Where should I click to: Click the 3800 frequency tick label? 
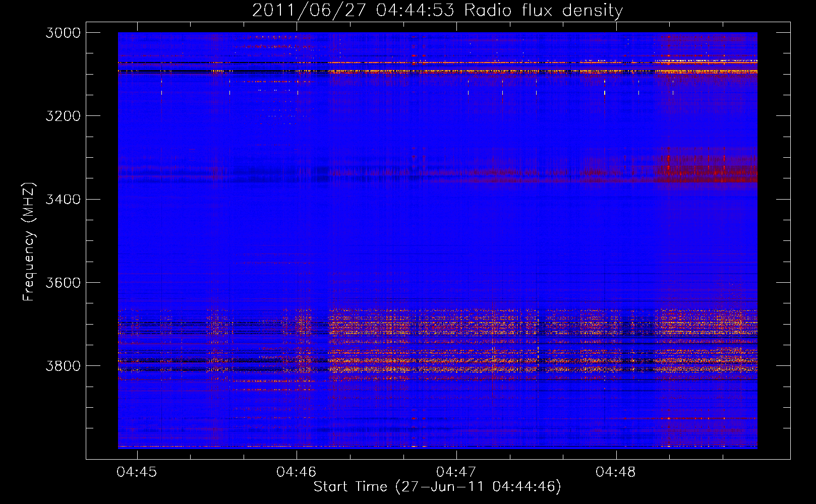pos(63,366)
